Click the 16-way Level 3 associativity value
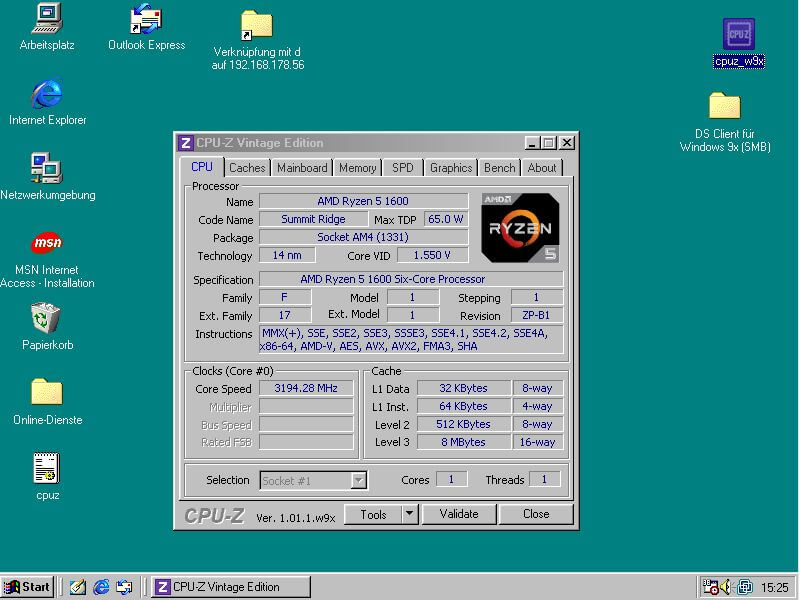 point(538,442)
